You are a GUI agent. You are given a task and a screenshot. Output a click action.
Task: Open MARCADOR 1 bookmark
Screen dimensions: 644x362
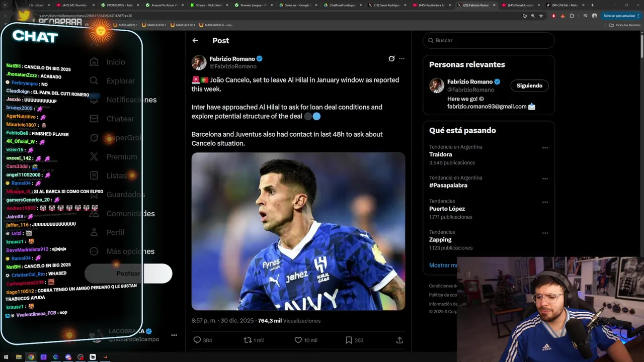click(126, 25)
